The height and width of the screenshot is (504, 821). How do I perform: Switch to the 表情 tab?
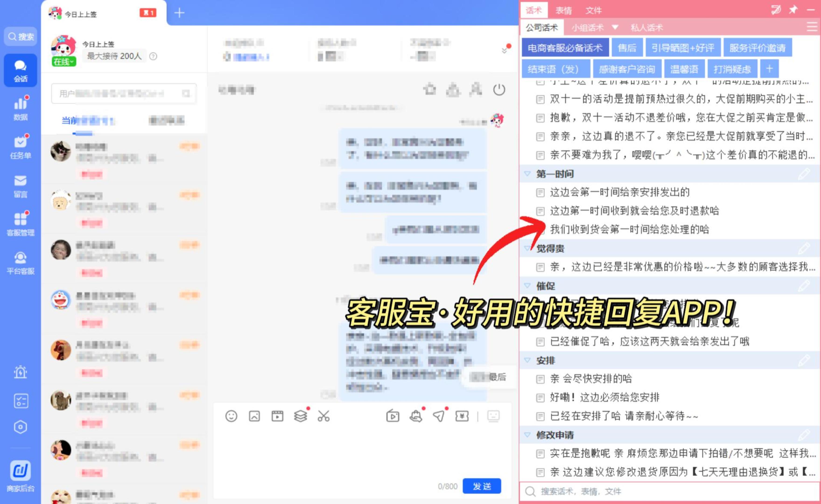point(563,10)
